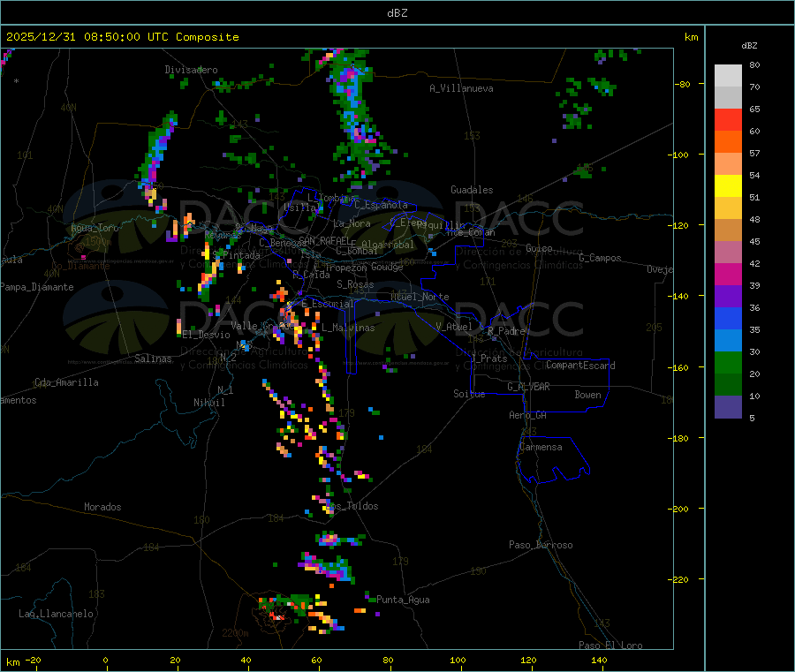Viewport: 795px width, 672px height.
Task: Click the J_Prats location label
Action: tap(488, 359)
